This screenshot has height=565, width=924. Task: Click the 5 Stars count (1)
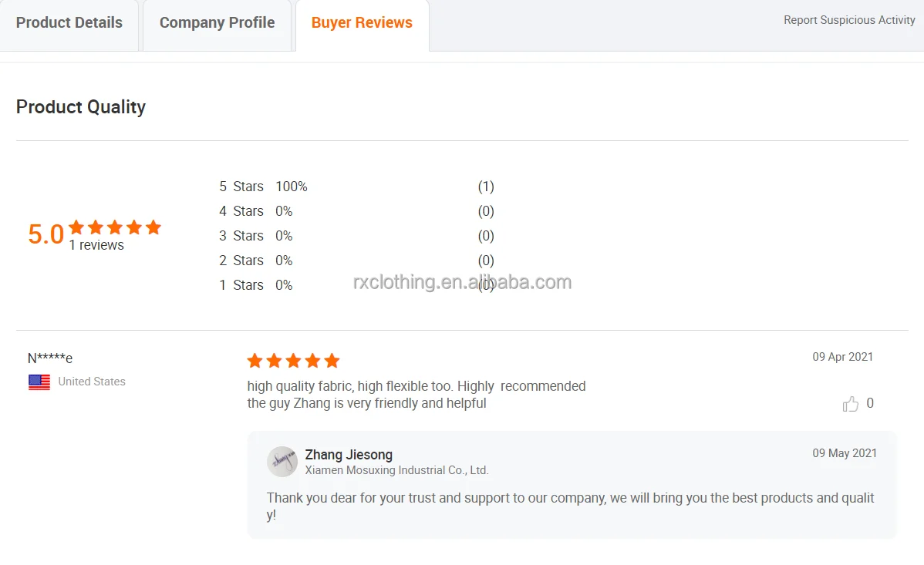click(x=486, y=187)
